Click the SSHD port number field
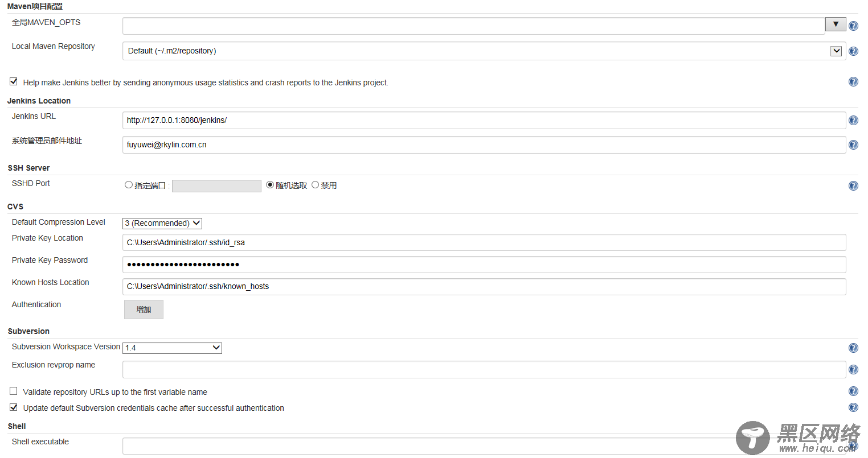Screen dimensions: 868x458 [x=216, y=185]
